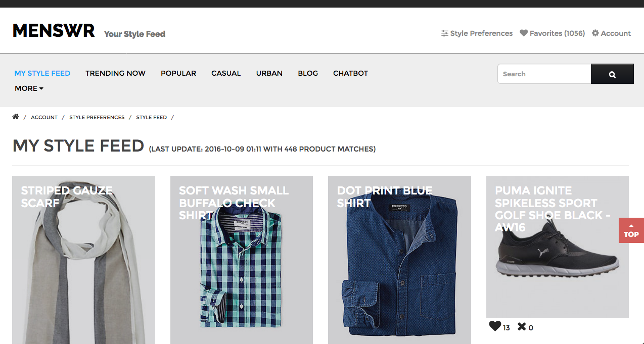Go to STYLE PREFERENCES via breadcrumb
644x344 pixels.
coord(97,117)
